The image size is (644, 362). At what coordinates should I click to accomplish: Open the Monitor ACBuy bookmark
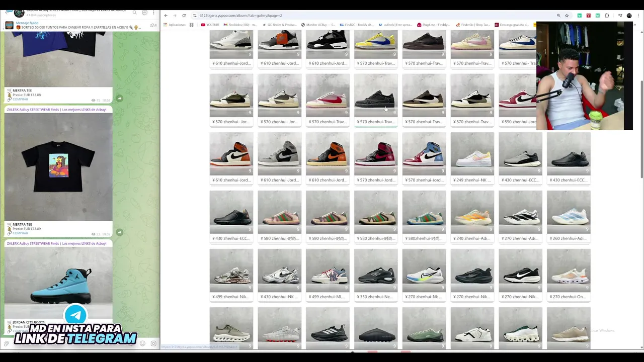[318, 25]
